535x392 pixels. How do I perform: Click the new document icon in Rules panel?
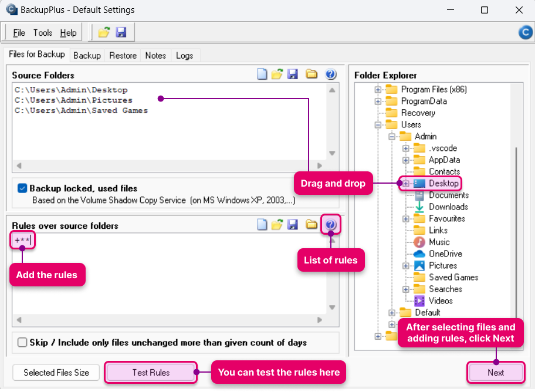coord(262,225)
